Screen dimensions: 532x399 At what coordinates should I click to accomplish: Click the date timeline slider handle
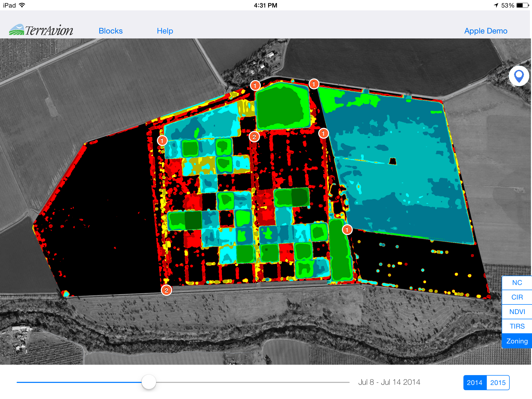pos(149,382)
